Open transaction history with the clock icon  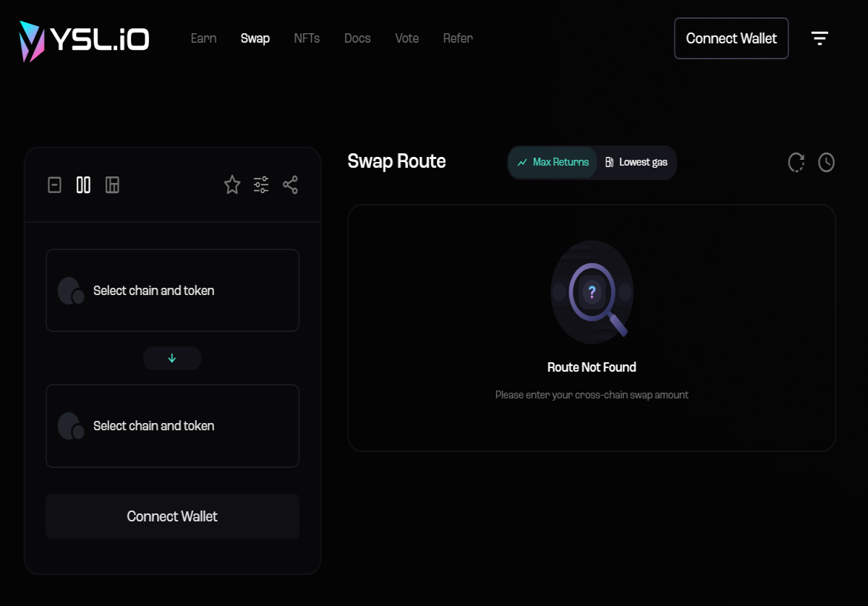tap(827, 162)
